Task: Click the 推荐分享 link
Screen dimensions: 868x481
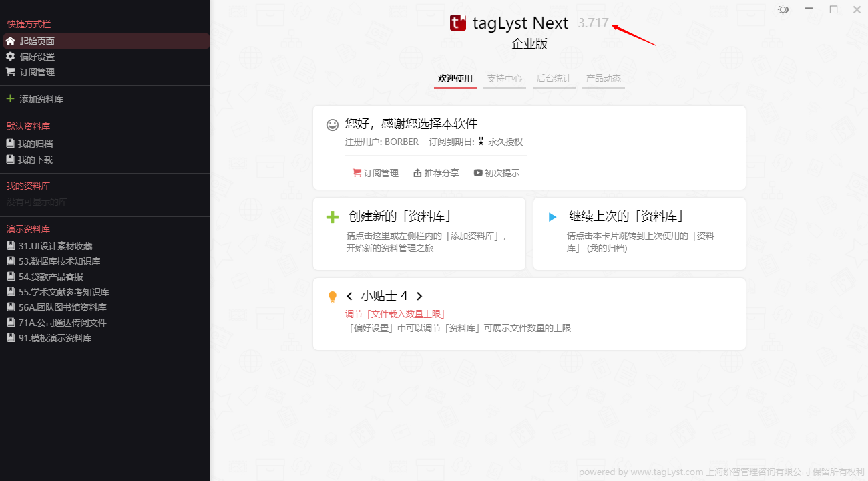Action: click(442, 173)
